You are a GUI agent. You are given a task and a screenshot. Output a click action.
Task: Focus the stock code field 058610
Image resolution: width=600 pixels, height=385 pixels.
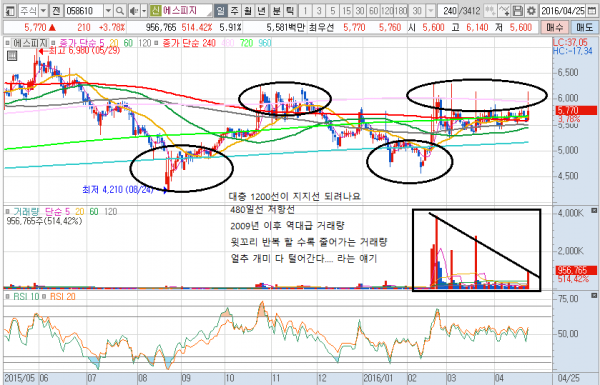coord(84,11)
